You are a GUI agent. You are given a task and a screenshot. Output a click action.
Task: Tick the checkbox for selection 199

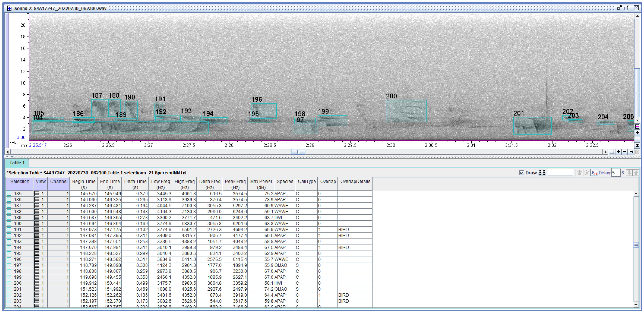tap(9, 277)
